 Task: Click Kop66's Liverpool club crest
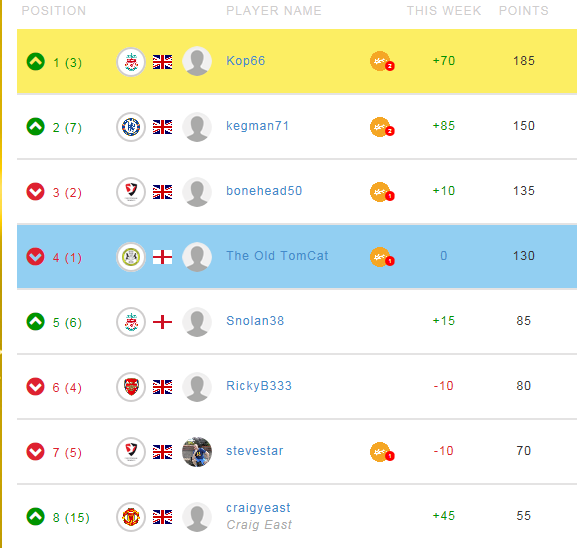[x=131, y=62]
